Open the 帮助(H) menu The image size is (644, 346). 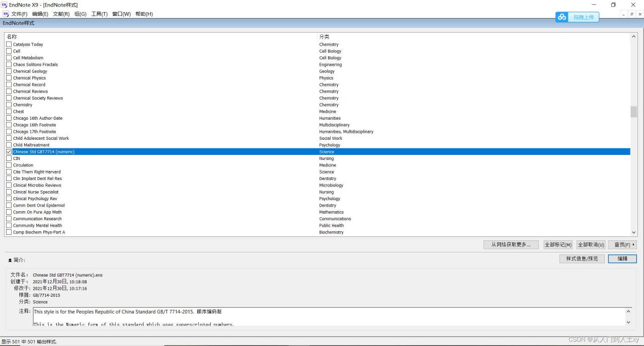pos(144,14)
